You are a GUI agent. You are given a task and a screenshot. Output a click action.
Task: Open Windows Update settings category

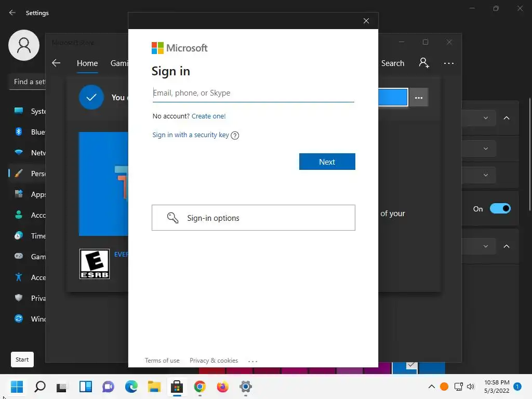[x=27, y=319]
